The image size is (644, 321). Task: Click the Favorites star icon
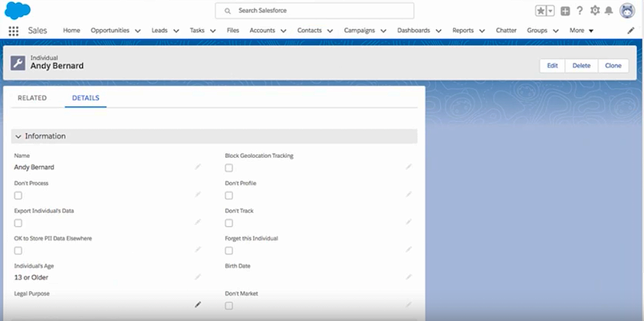coord(540,11)
